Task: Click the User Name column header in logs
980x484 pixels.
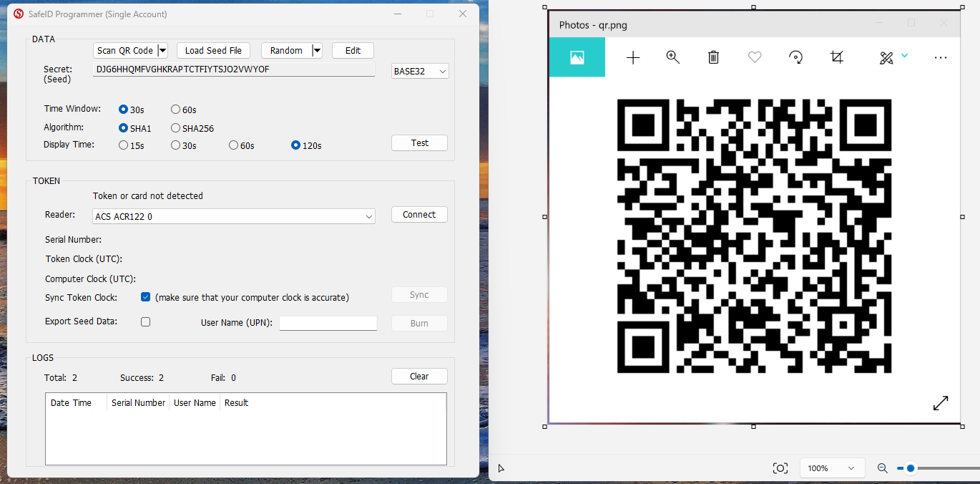Action: coord(195,403)
